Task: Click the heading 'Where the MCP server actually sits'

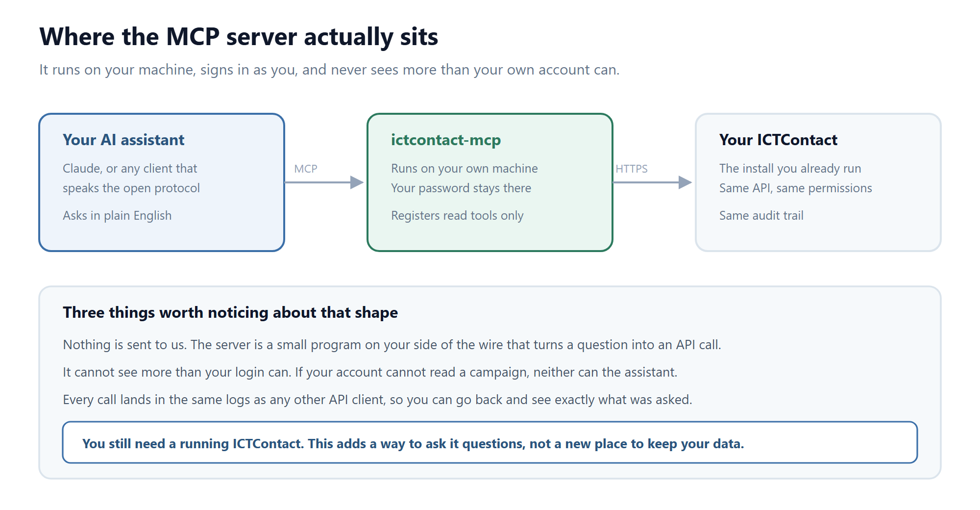Action: point(239,37)
